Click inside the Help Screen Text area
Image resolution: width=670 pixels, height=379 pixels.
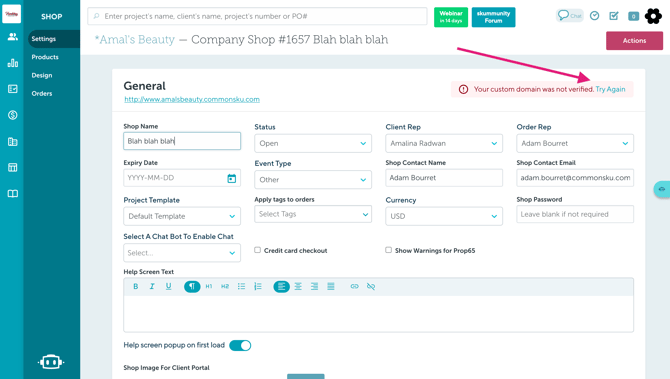[379, 314]
